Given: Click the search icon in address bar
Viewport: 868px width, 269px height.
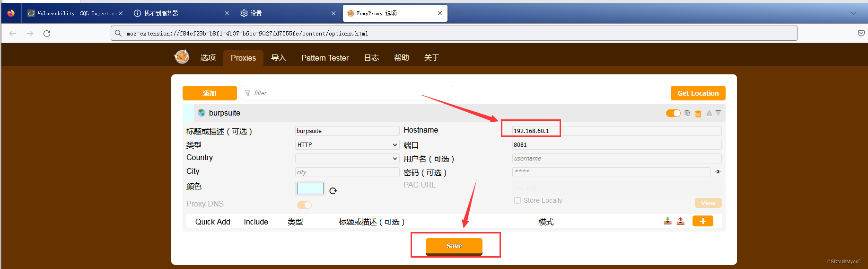Looking at the screenshot, I should [118, 33].
